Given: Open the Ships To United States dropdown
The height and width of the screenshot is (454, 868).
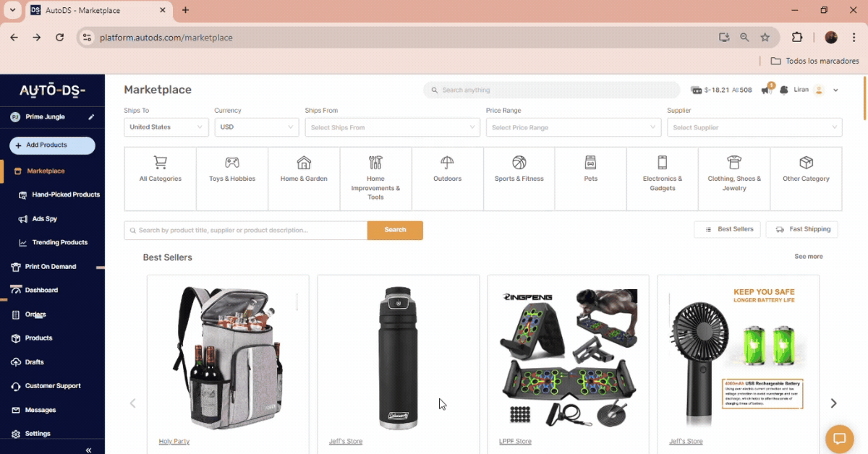Looking at the screenshot, I should [166, 127].
